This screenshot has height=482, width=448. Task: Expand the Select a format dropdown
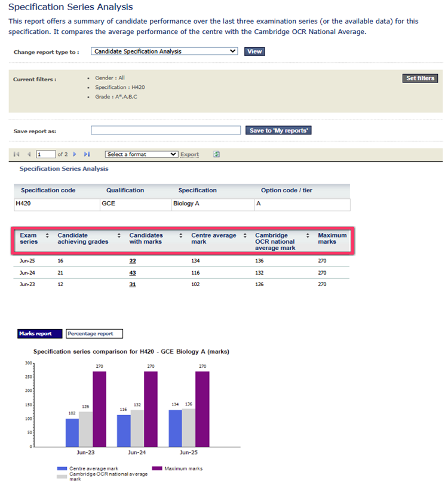click(142, 154)
